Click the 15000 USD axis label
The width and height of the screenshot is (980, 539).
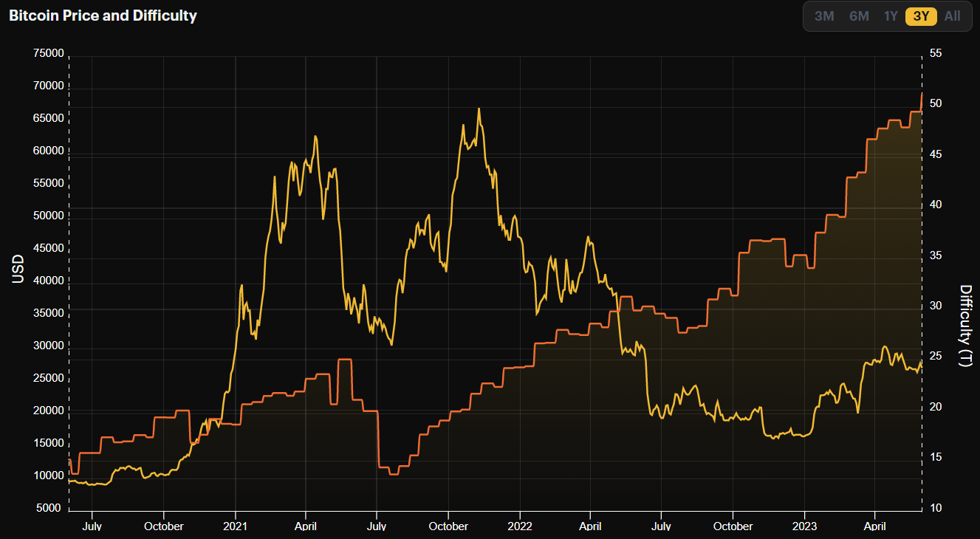coord(48,444)
